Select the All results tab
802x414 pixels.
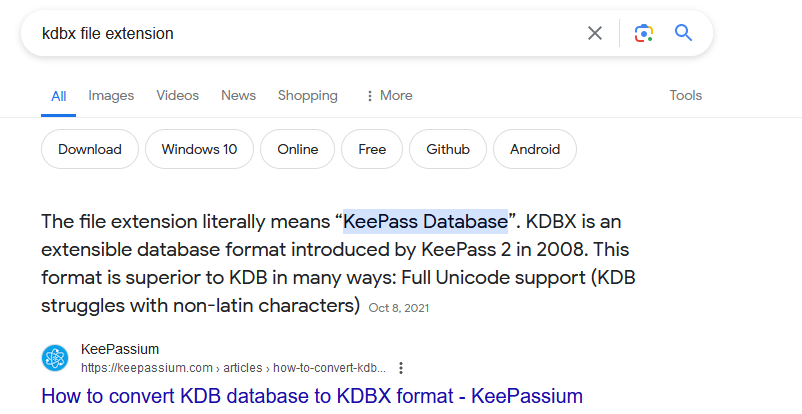coord(59,96)
